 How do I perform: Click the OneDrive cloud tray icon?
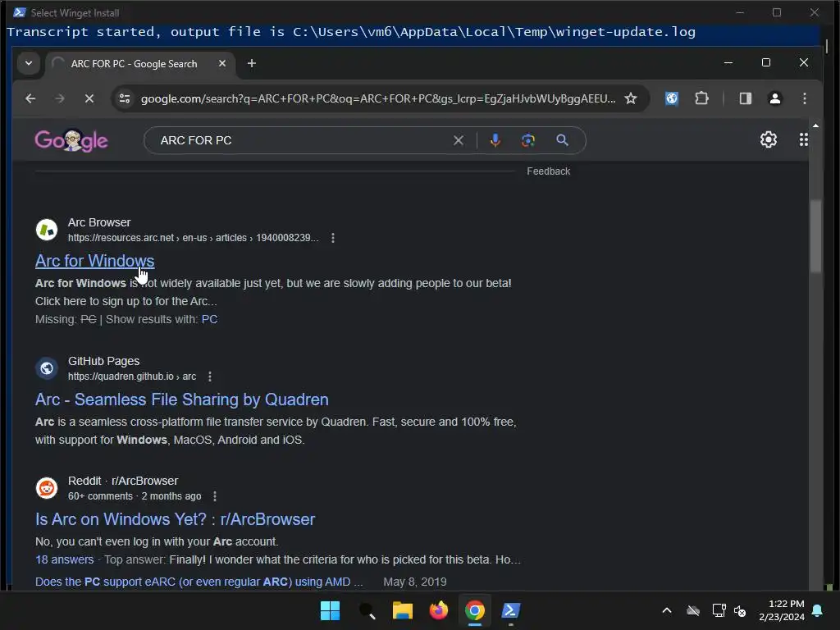693,610
